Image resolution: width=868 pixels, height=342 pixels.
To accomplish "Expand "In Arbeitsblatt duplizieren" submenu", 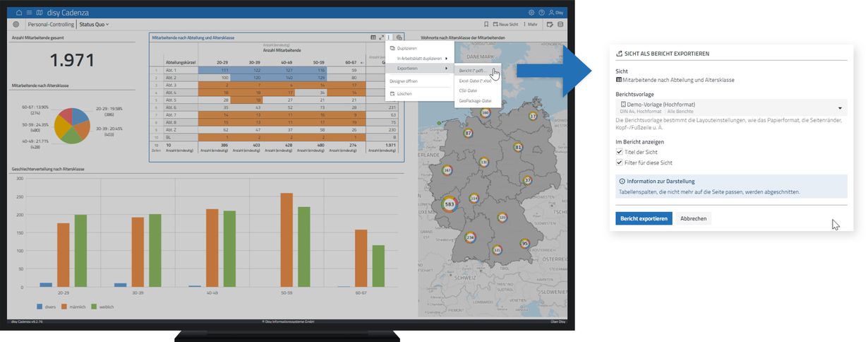I will point(421,58).
